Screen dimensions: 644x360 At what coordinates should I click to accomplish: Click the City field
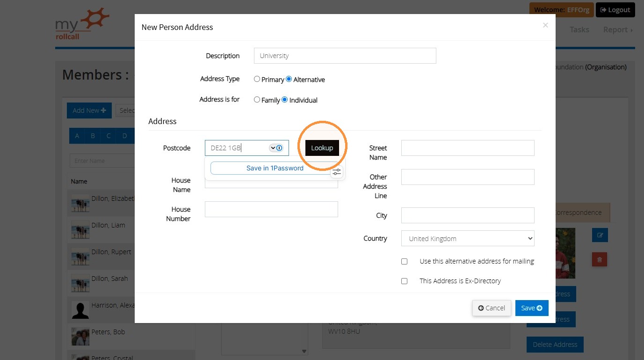(468, 215)
